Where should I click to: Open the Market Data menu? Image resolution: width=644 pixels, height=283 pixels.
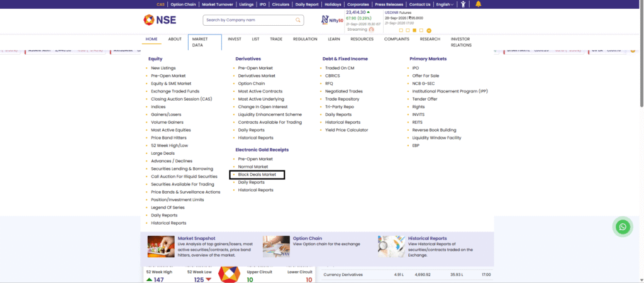pyautogui.click(x=205, y=42)
